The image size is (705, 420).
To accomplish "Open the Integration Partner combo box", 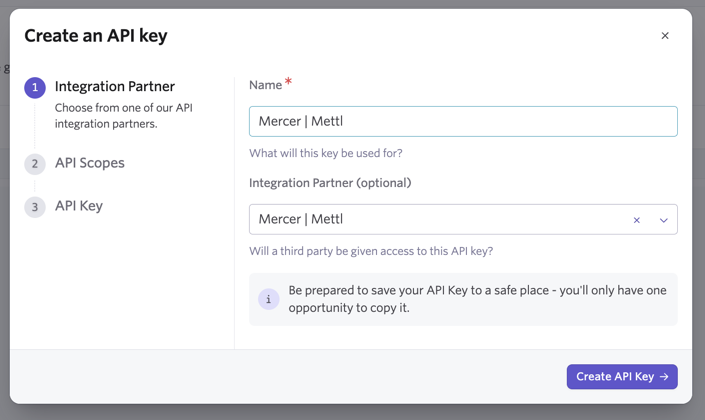I will [463, 219].
